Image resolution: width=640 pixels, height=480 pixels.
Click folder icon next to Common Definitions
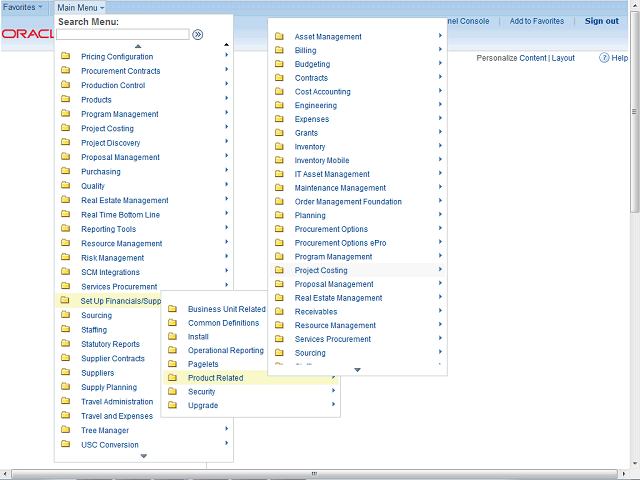click(173, 322)
